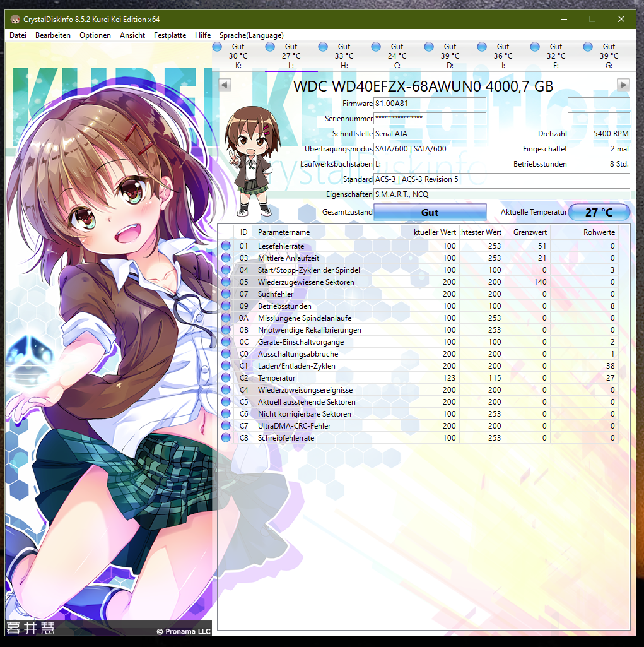Click status icon for Nnotwendige Rekalibrierungen

click(226, 329)
